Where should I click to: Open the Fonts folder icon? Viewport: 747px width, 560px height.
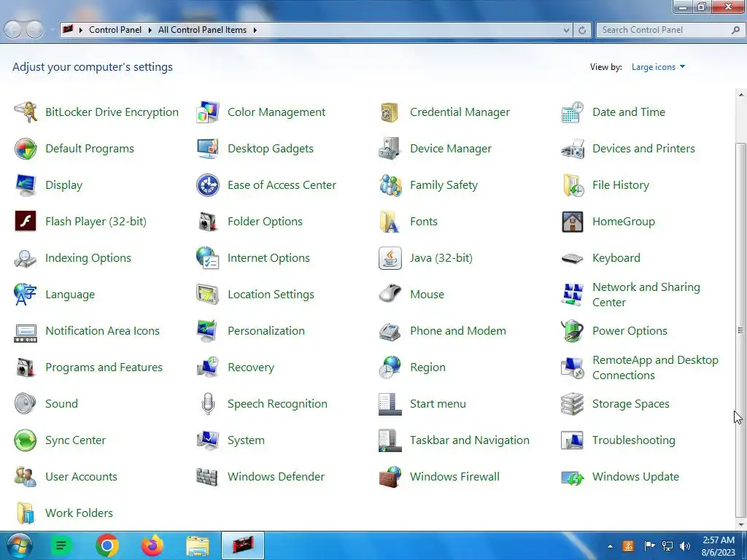click(x=390, y=222)
